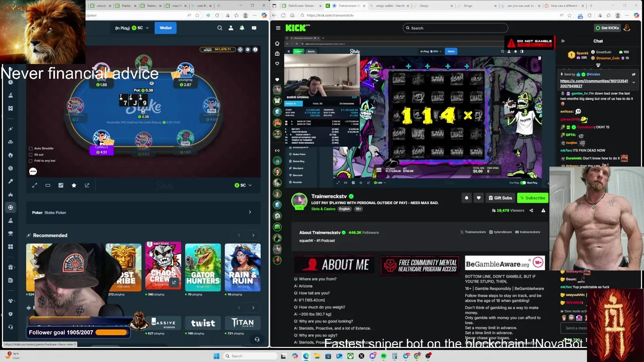Viewport: 644px width, 362px height.
Task: Open Gator Hunters game thumbnail
Action: pyautogui.click(x=203, y=267)
